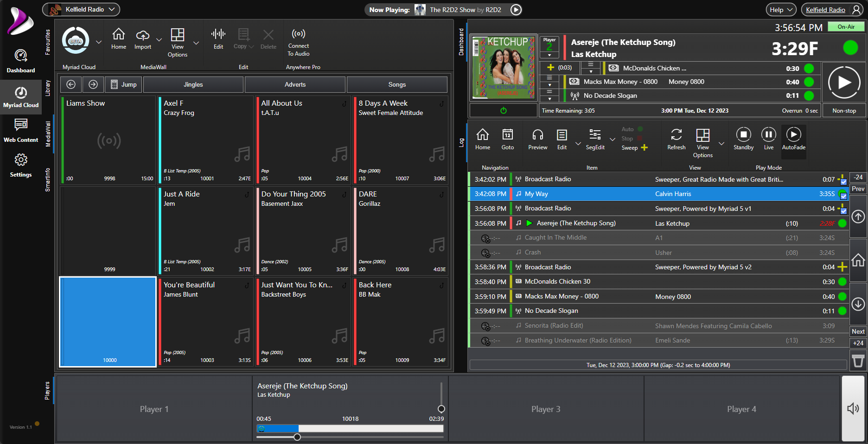Screen dimensions: 868x444
Task: Toggle checkbox on My Way log row
Action: tap(843, 196)
